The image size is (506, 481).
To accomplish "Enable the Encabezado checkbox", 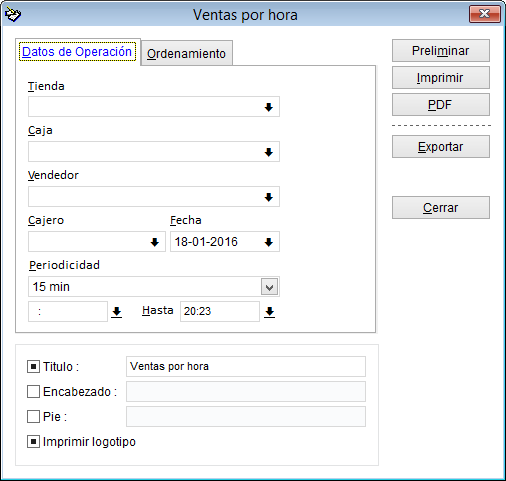I will click(33, 392).
